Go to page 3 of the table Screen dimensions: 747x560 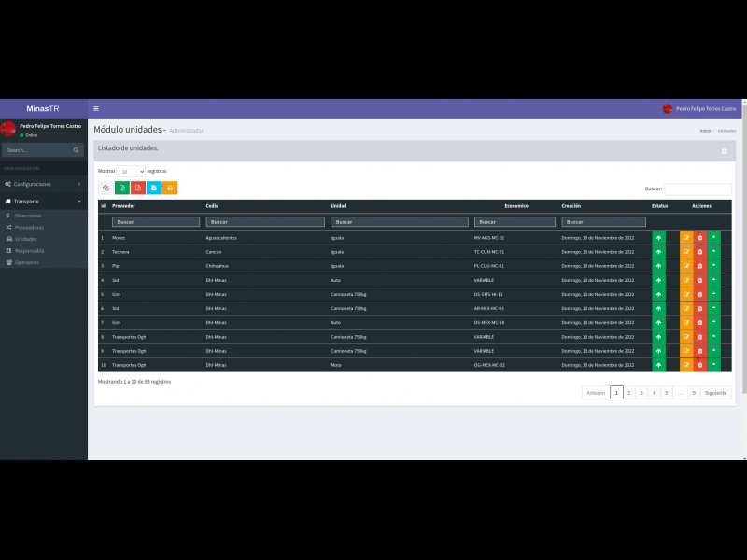[x=641, y=393]
